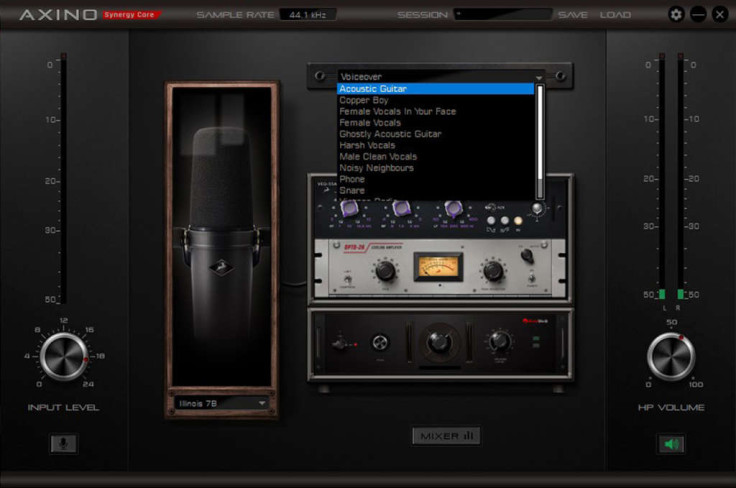Close the AXINO control panel window
Screen dimensions: 736x488
720,15
